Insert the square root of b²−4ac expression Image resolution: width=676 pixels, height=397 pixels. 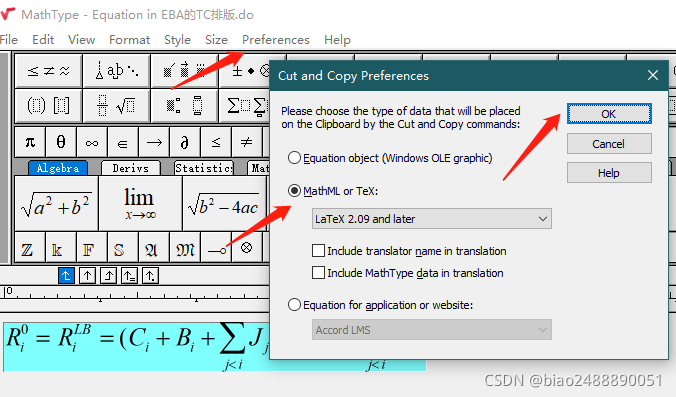(224, 203)
